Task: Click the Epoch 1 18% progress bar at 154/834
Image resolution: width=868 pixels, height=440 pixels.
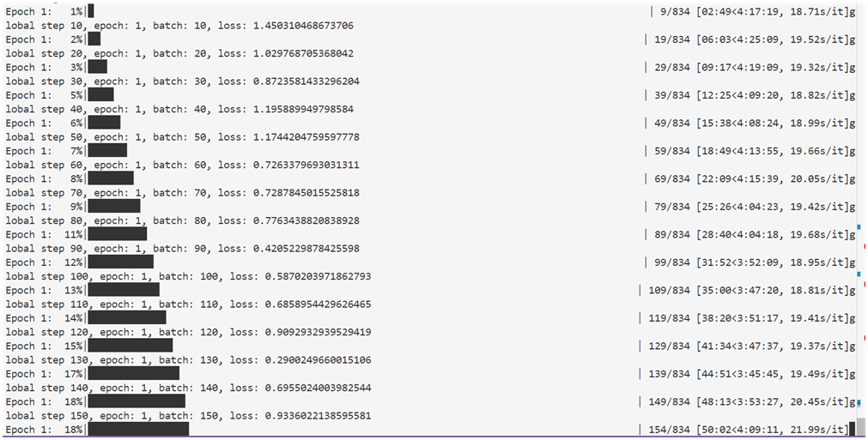Action: tap(138, 430)
